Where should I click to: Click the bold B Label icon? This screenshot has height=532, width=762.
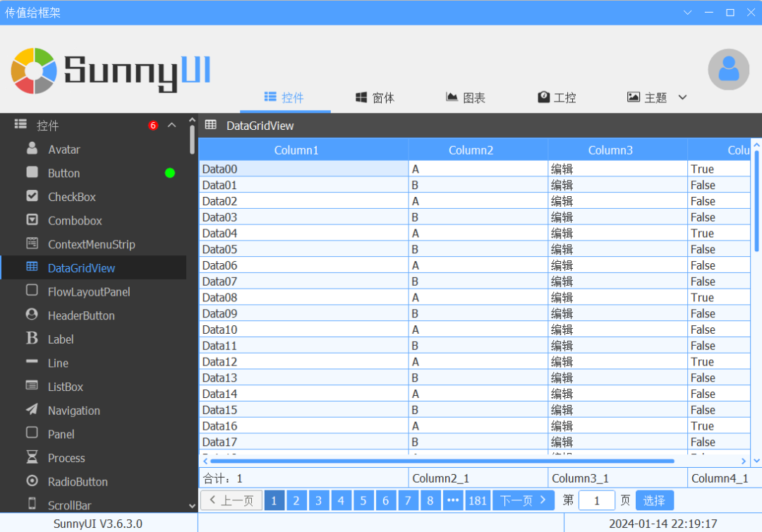tap(32, 338)
